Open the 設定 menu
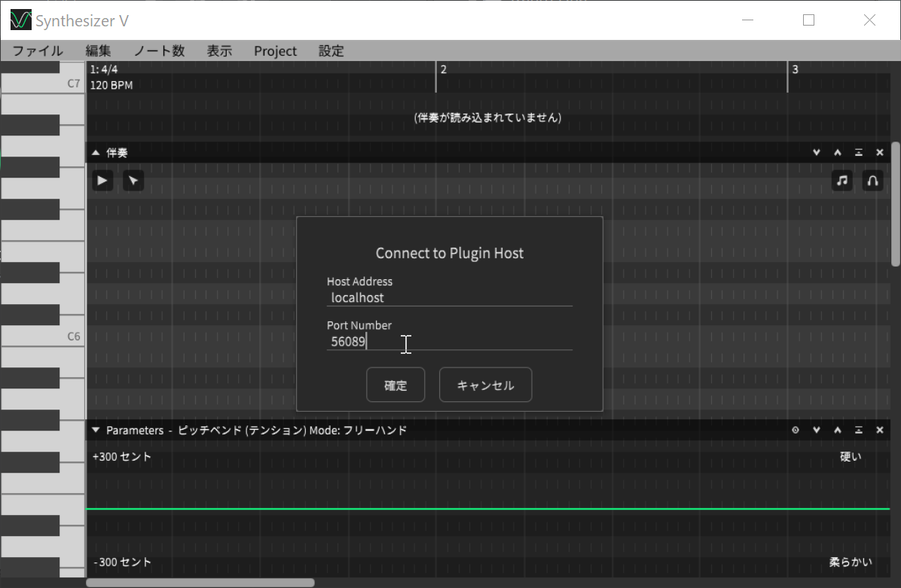Screen dimensions: 901x588 (331, 51)
